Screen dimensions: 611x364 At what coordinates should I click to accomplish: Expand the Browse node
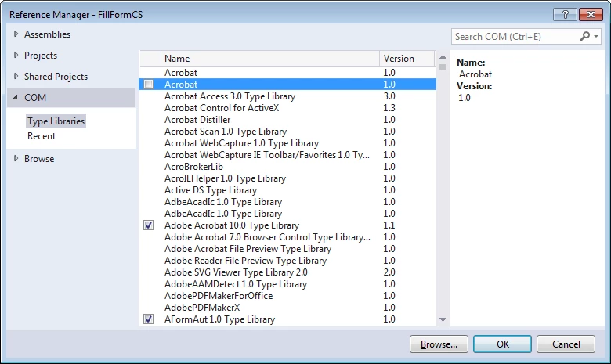tap(16, 158)
